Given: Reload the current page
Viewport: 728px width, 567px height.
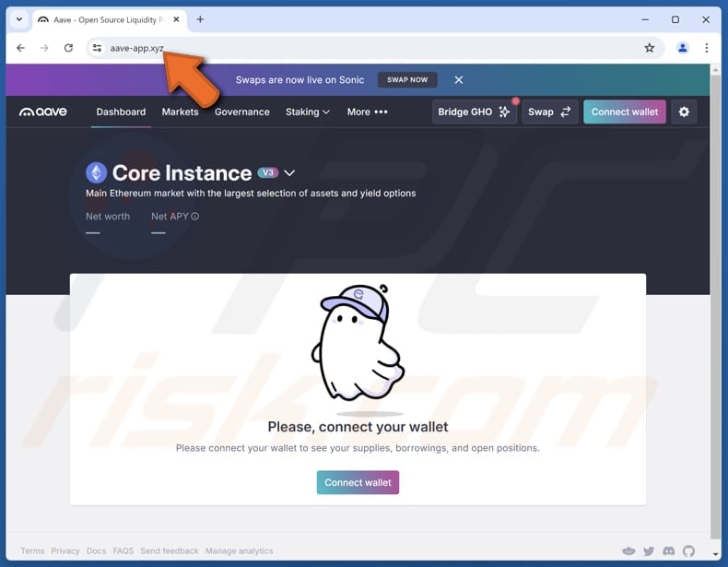Looking at the screenshot, I should click(68, 48).
